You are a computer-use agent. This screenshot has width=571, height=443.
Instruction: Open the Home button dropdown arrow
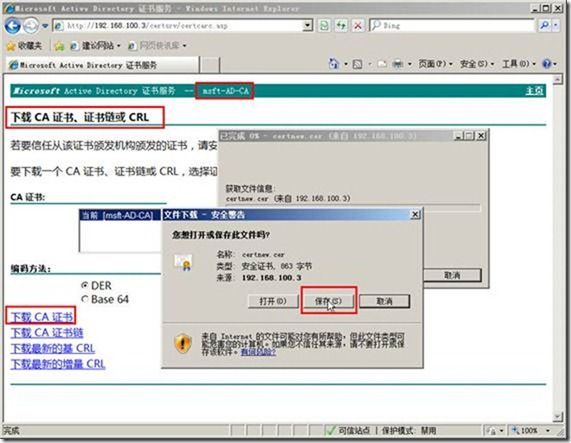(346, 64)
